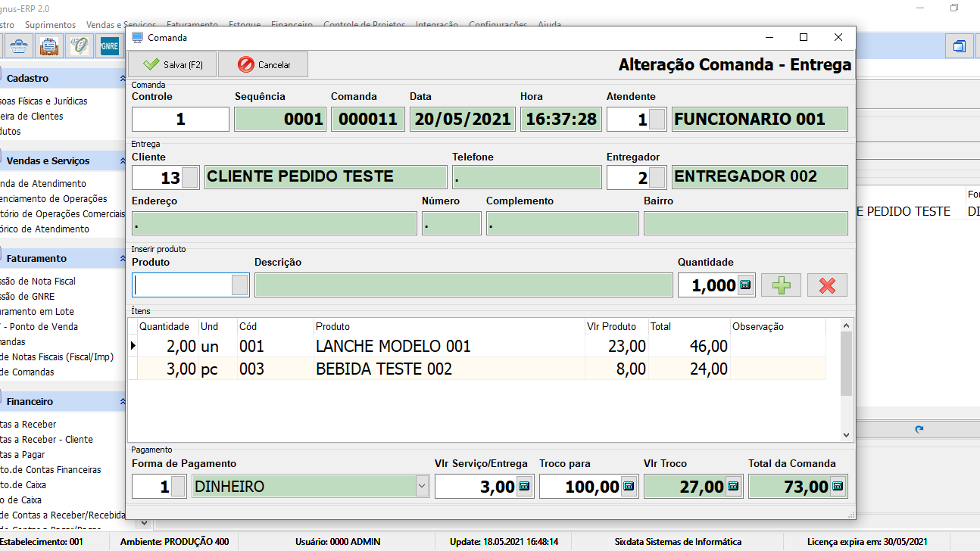Click the refresh arrow in main window

(x=919, y=428)
